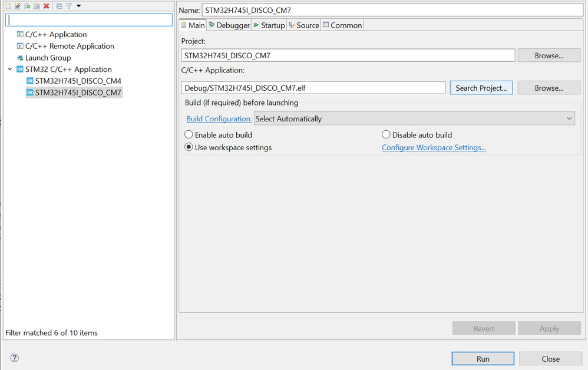Screen dimensions: 588x370
Task: Switch to the Debugger tab
Action: click(229, 25)
